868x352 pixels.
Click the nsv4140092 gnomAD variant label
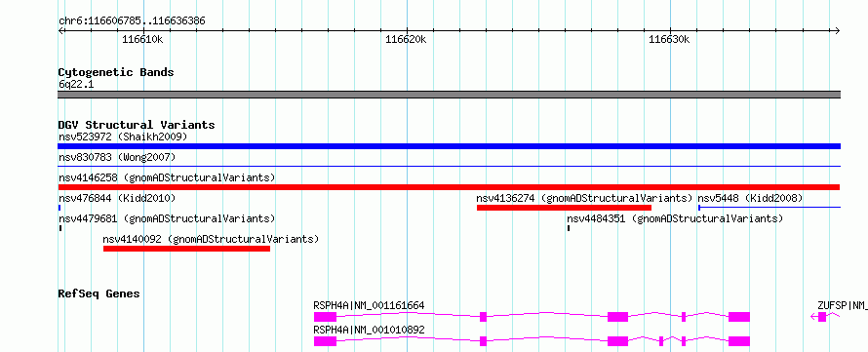[x=211, y=240]
